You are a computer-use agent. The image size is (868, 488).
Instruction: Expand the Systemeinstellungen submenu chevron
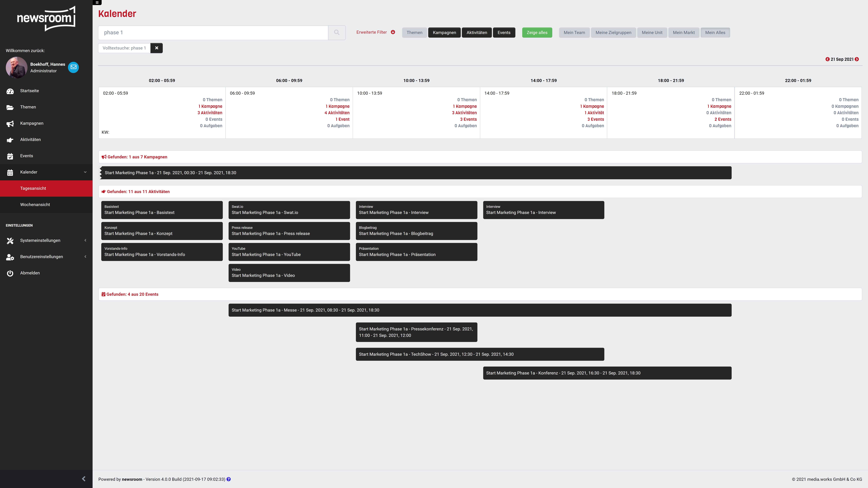coord(85,240)
